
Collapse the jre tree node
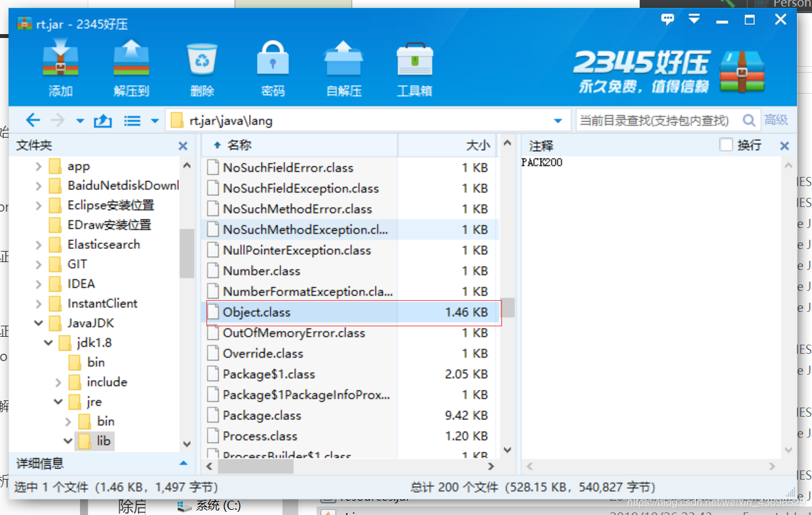[58, 402]
